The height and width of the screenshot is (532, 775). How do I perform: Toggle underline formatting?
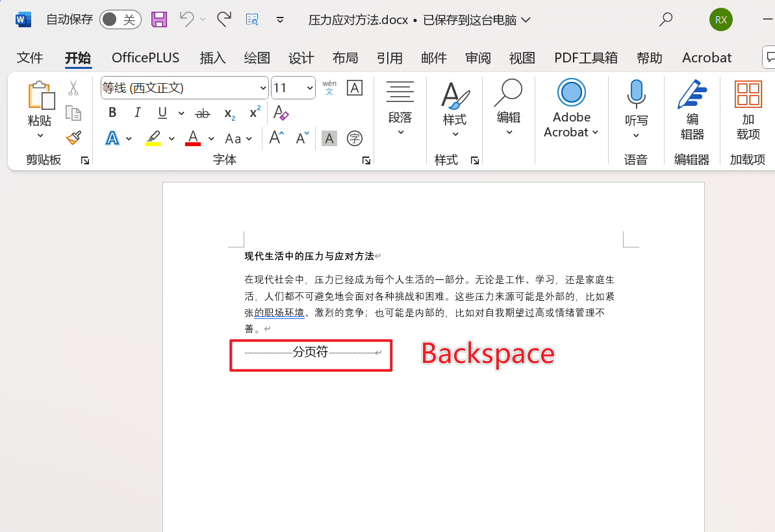click(x=162, y=112)
